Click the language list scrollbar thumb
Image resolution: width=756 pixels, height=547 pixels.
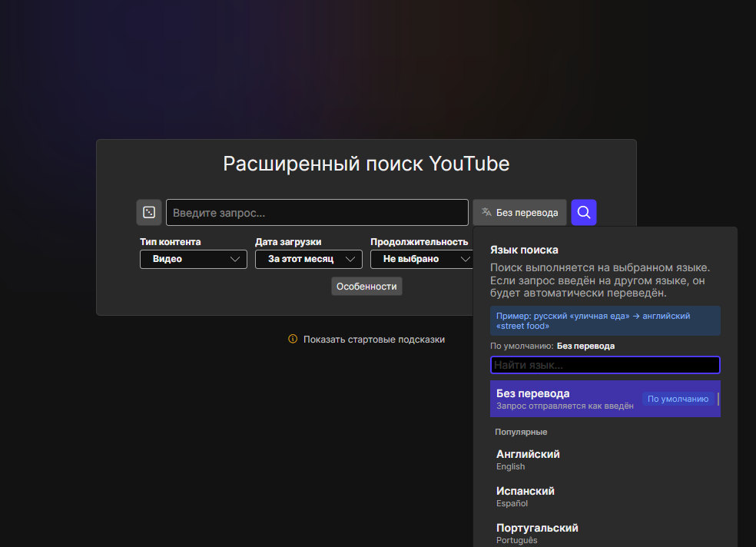point(718,399)
